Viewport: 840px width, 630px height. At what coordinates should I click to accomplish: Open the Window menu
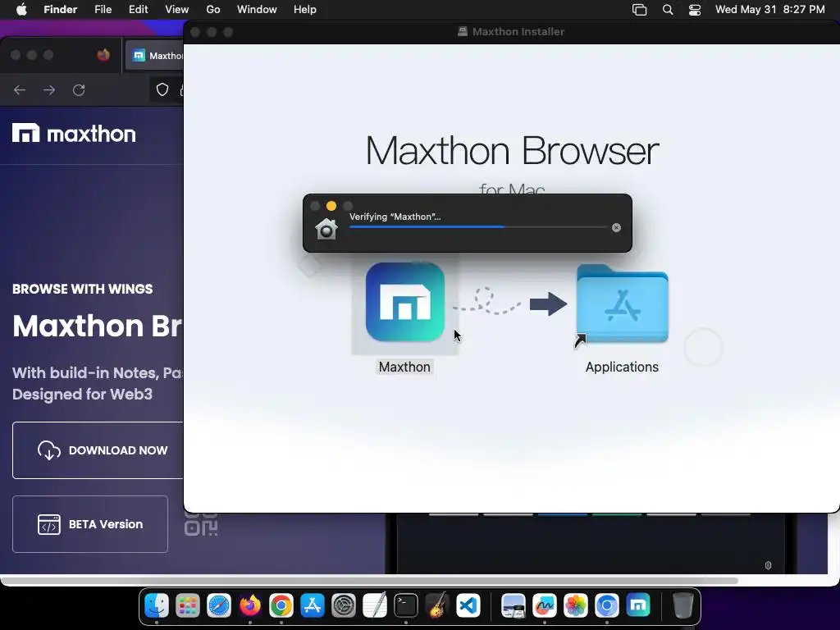point(257,10)
